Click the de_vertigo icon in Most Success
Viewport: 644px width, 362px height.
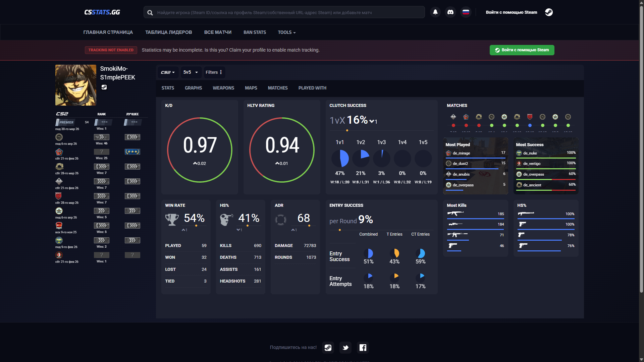(x=519, y=164)
